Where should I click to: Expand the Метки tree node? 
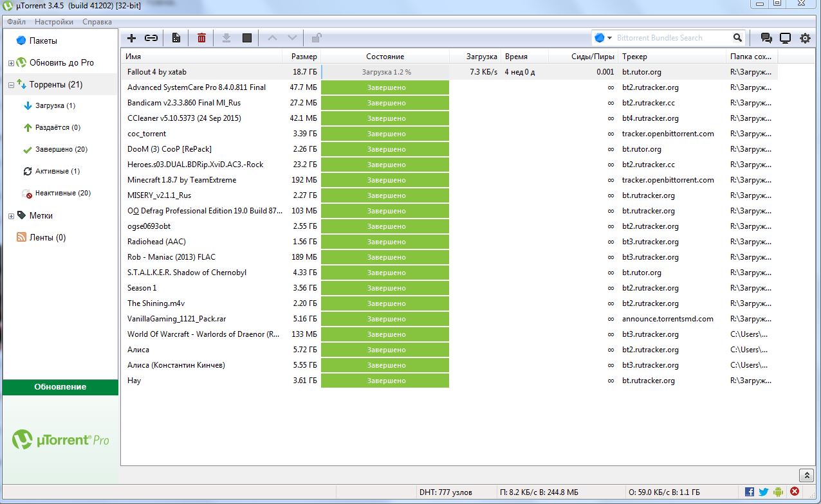[x=11, y=216]
